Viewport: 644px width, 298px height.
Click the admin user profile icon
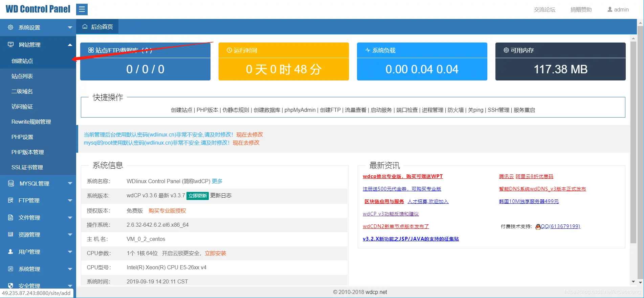click(x=610, y=9)
